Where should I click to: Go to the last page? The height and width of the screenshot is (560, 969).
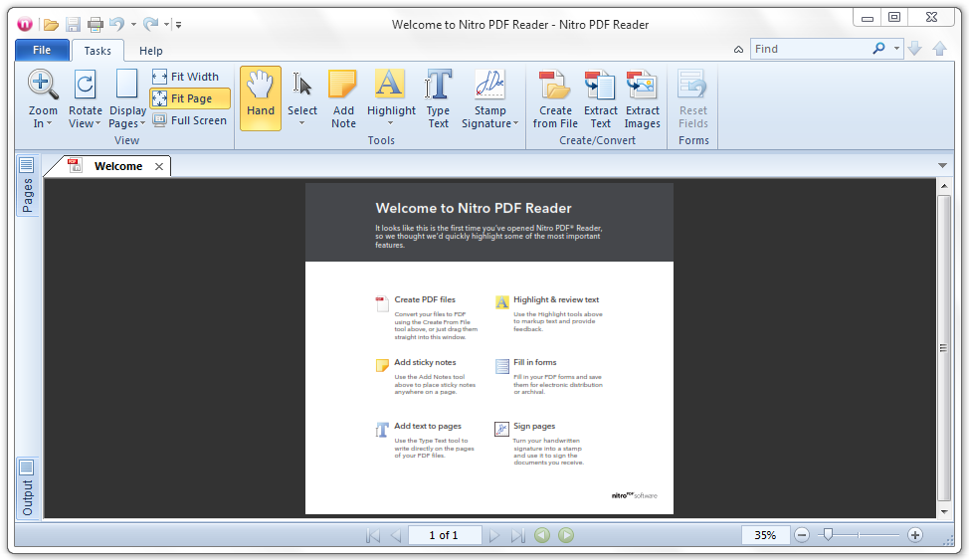pyautogui.click(x=518, y=535)
